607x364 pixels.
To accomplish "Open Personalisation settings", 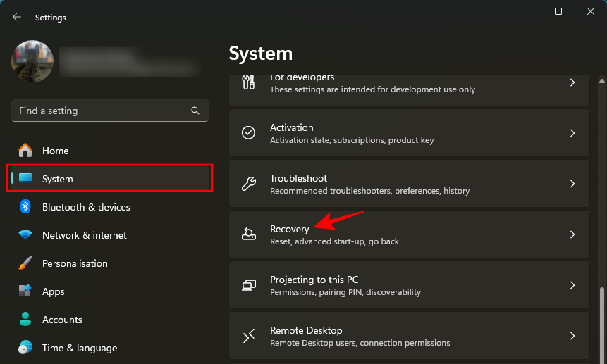I will click(x=75, y=263).
